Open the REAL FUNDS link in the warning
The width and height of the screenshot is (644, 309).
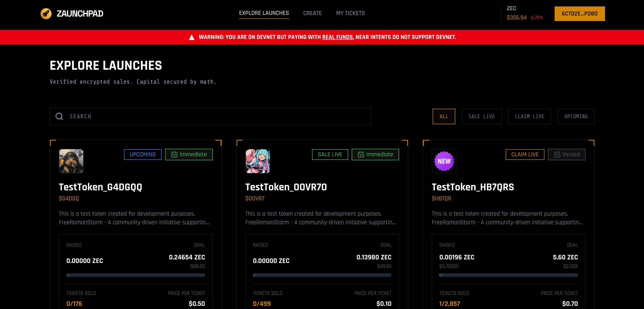[338, 37]
